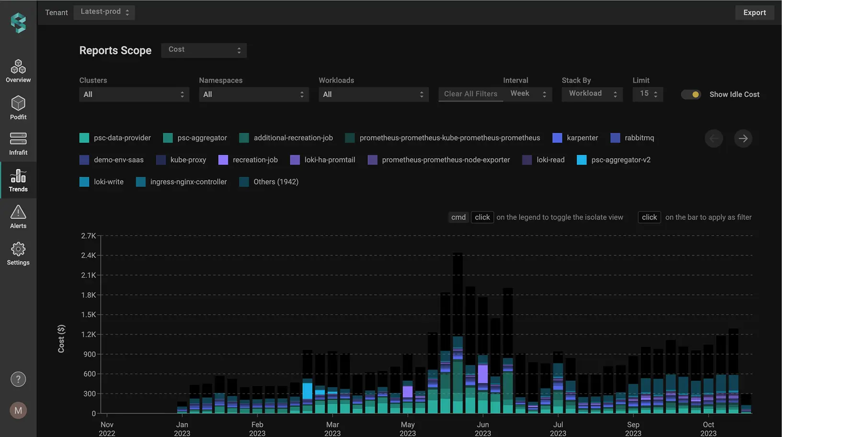Image resolution: width=868 pixels, height=437 pixels.
Task: Disable the Show Idle Cost toggle
Action: click(690, 94)
